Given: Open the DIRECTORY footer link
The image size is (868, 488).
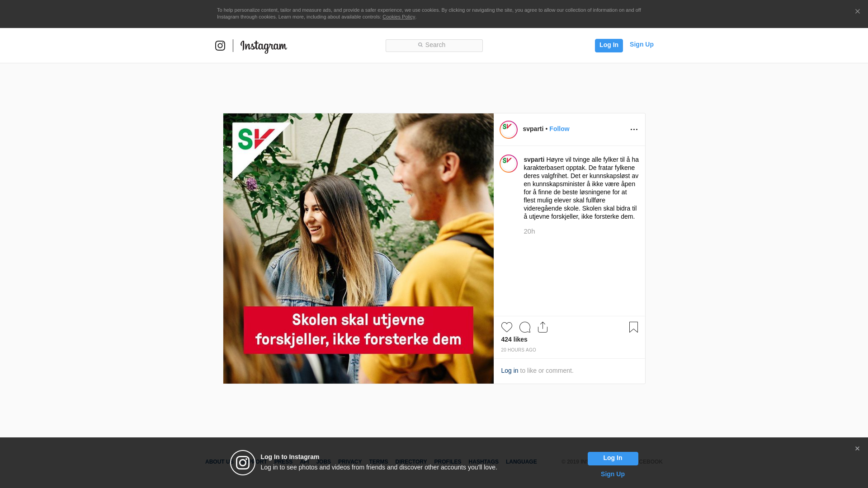Looking at the screenshot, I should [x=411, y=462].
